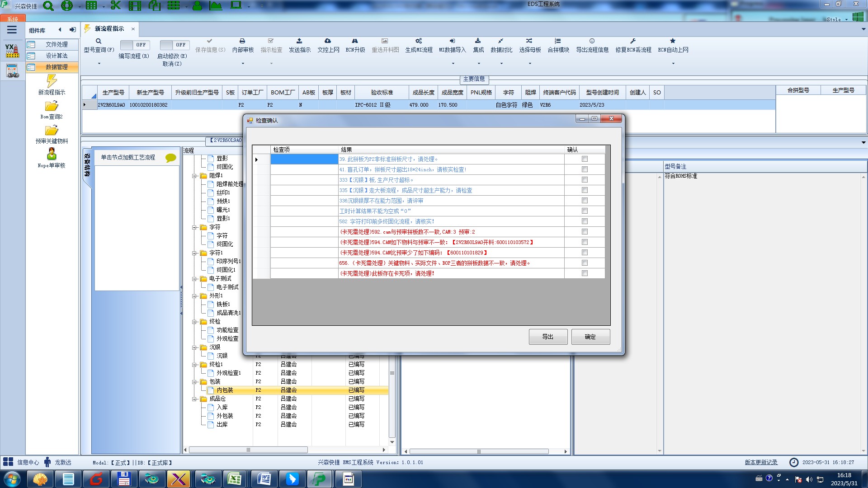Click the 确定 button in dialog
Image resolution: width=868 pixels, height=488 pixels.
tap(590, 337)
